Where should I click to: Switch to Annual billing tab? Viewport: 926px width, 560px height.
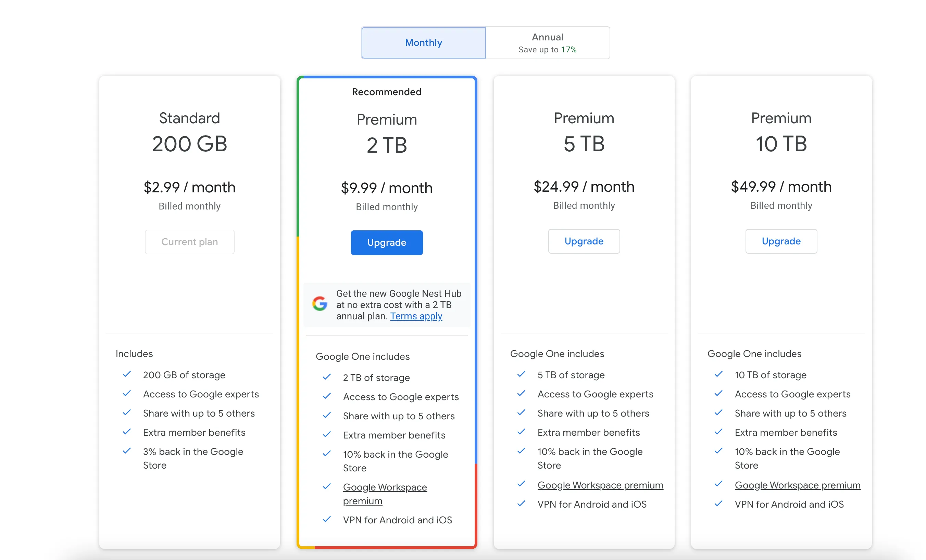pyautogui.click(x=548, y=43)
